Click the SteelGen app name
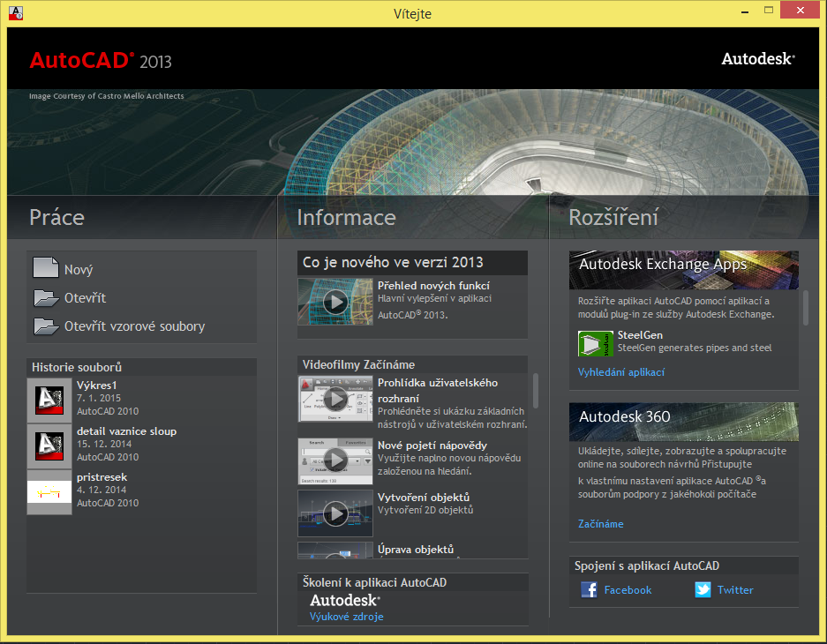 pos(640,335)
